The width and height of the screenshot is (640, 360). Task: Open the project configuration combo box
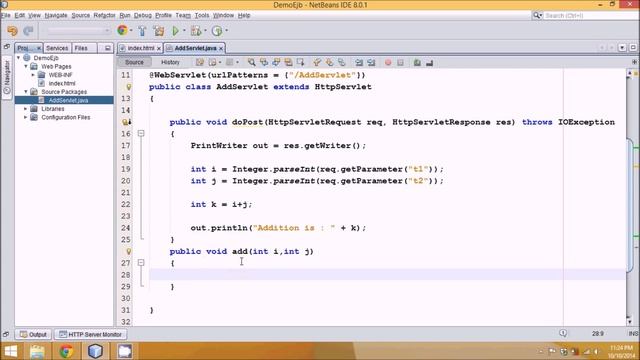coord(78,31)
